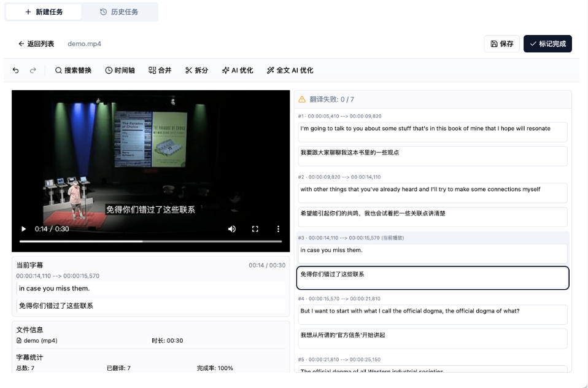Click focused translation 免得你们错过了这些联系 in list

point(432,278)
